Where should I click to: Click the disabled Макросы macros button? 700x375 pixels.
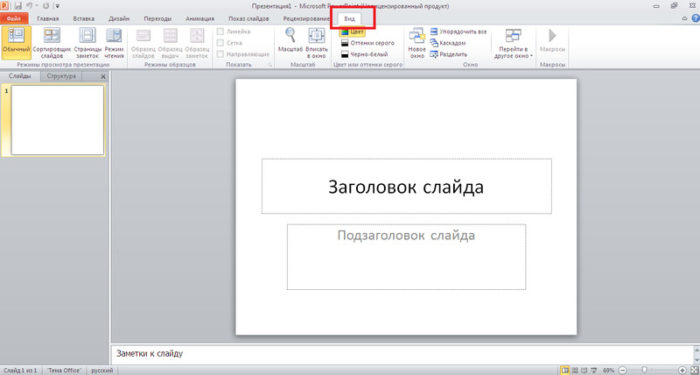click(x=552, y=40)
